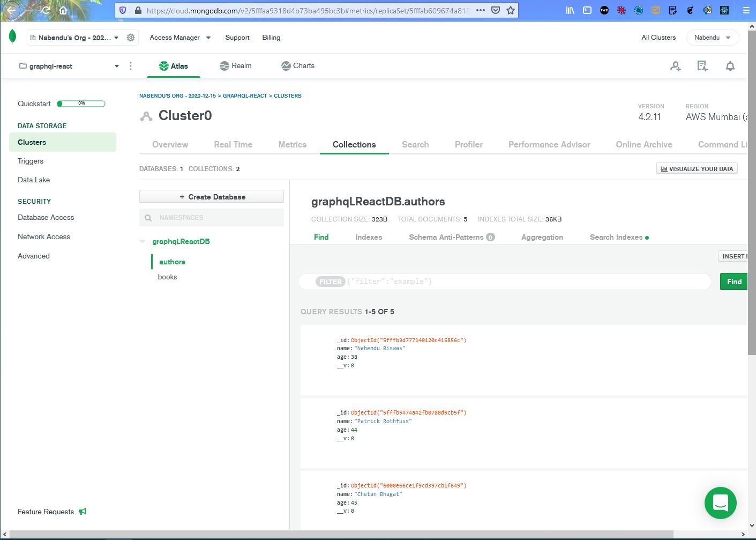
Task: Open organization settings gear icon
Action: pos(131,38)
